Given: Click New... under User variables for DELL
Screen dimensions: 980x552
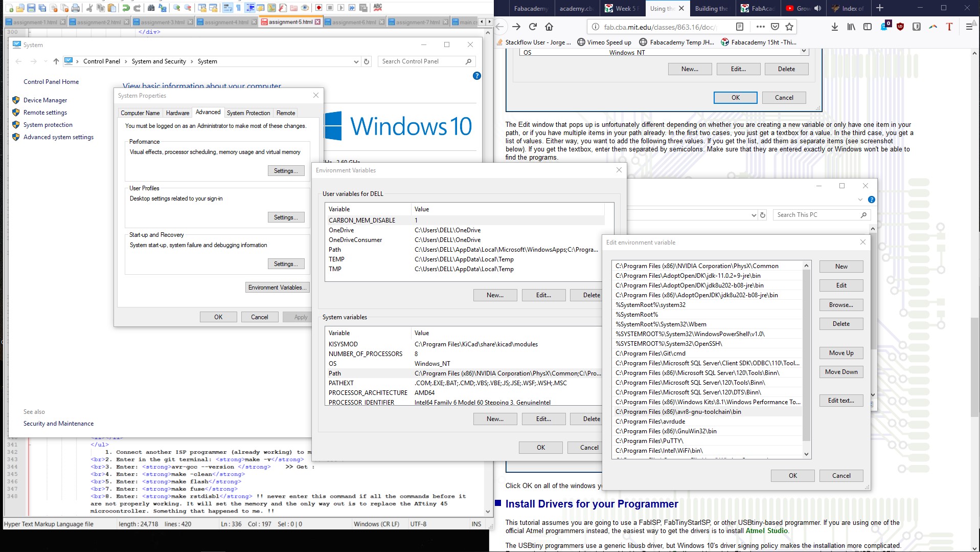Looking at the screenshot, I should 495,295.
